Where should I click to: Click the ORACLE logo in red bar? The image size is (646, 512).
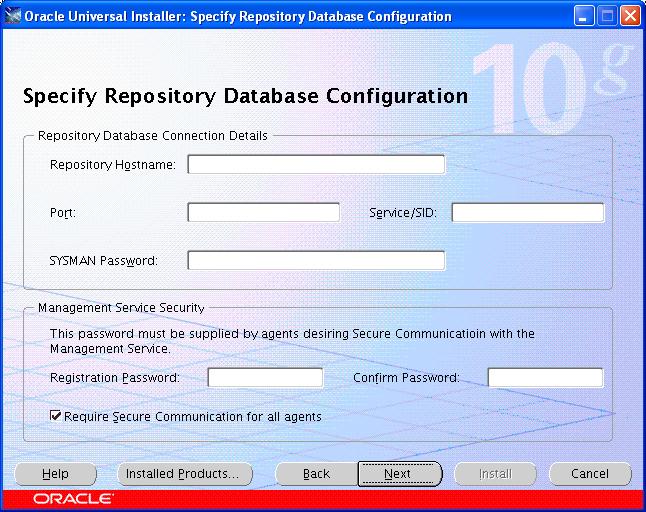(x=73, y=499)
